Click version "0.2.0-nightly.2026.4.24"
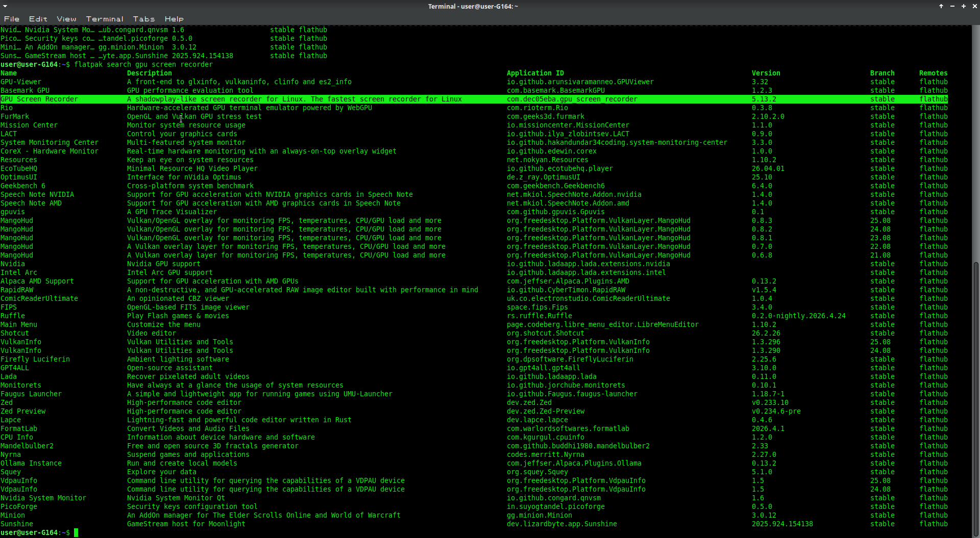 (x=799, y=316)
